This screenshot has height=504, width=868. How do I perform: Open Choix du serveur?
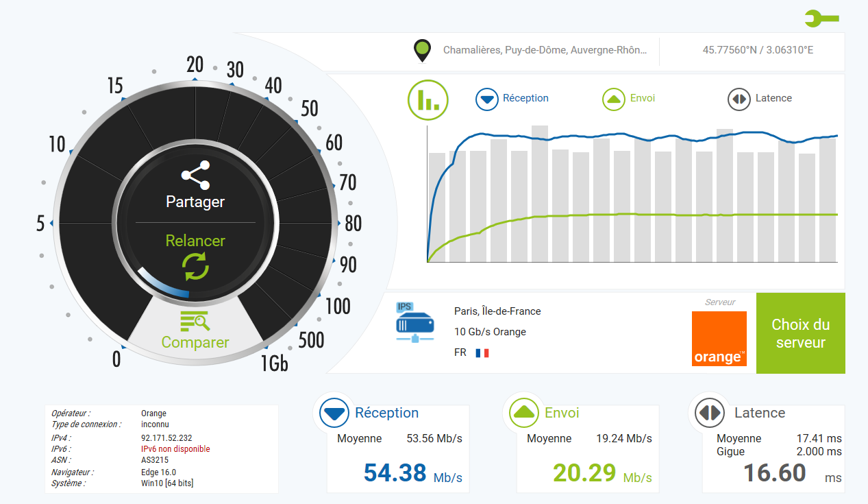801,333
